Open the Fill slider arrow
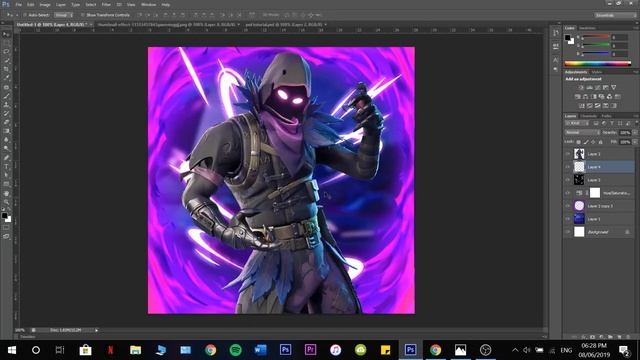 click(635, 142)
